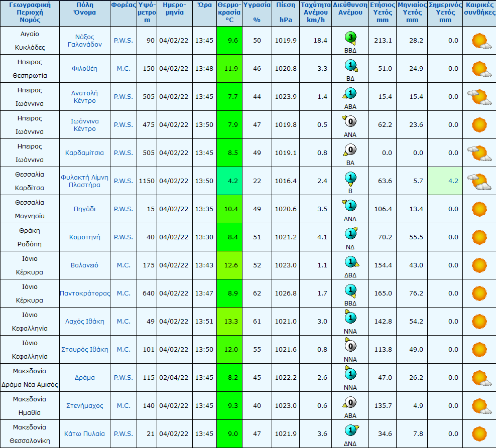496x448 pixels.
Task: Click the 12.6 temperature cell for Βαλανειό
Action: [x=229, y=265]
